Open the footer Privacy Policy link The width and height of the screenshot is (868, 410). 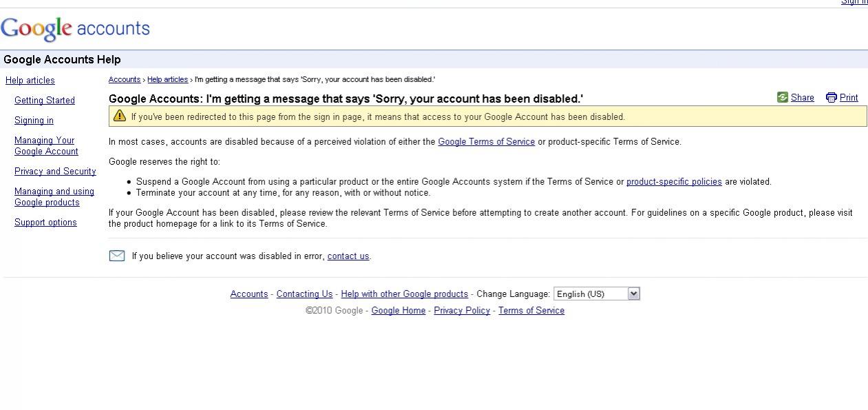(x=462, y=311)
